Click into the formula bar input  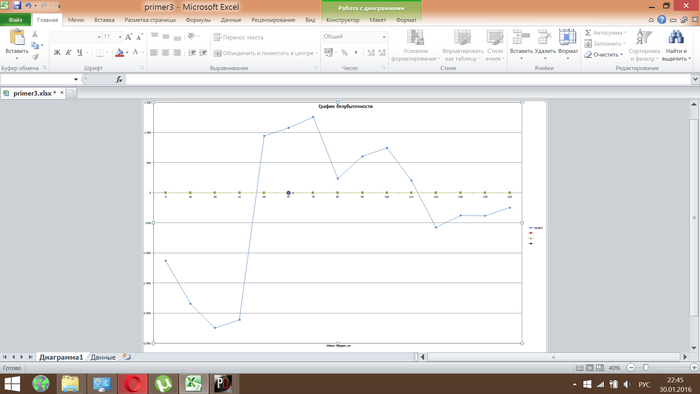408,79
